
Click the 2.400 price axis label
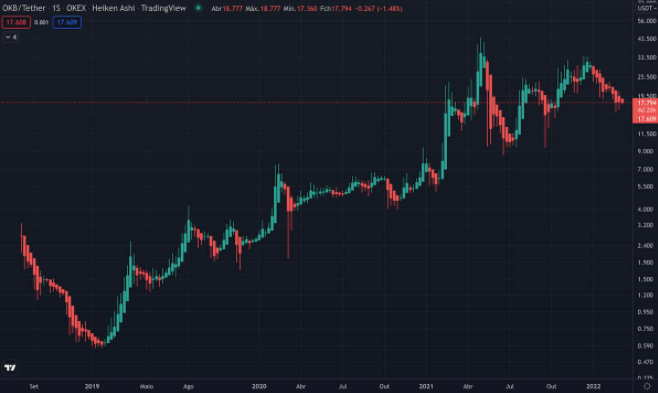click(x=645, y=245)
